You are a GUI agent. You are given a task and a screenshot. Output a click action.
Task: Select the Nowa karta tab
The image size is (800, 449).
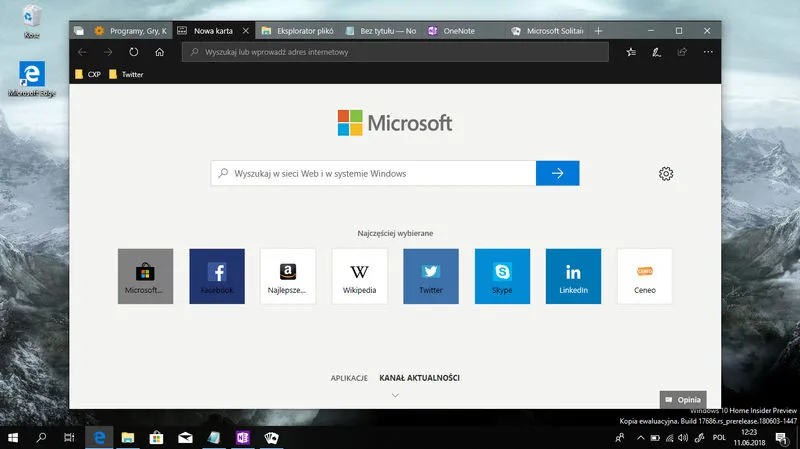click(213, 31)
